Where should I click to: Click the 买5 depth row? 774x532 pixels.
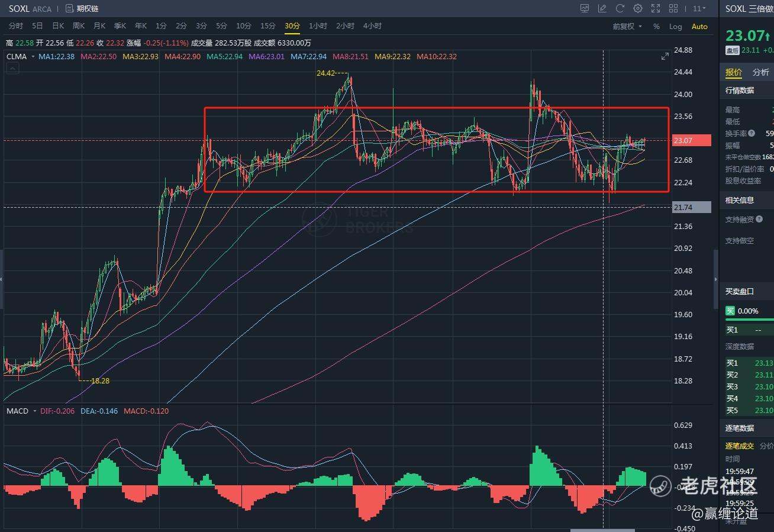pos(749,410)
